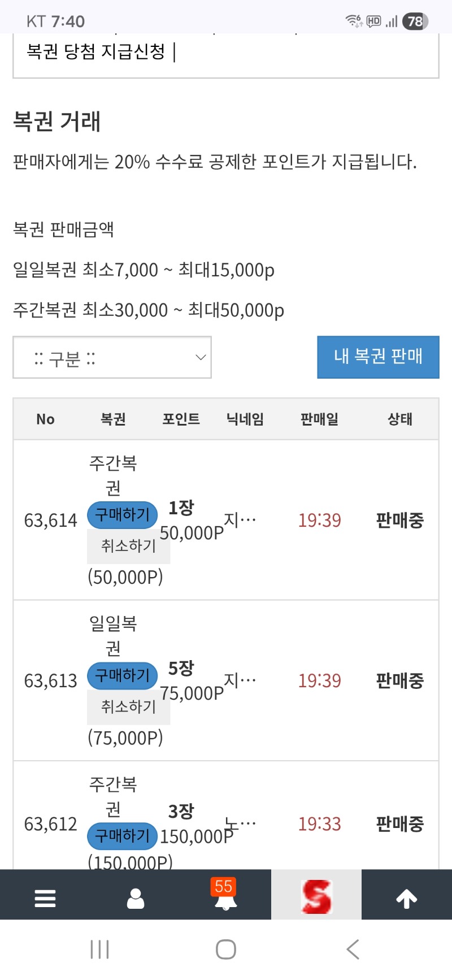Click 구매하기 for ticket 63,612

coord(122,836)
